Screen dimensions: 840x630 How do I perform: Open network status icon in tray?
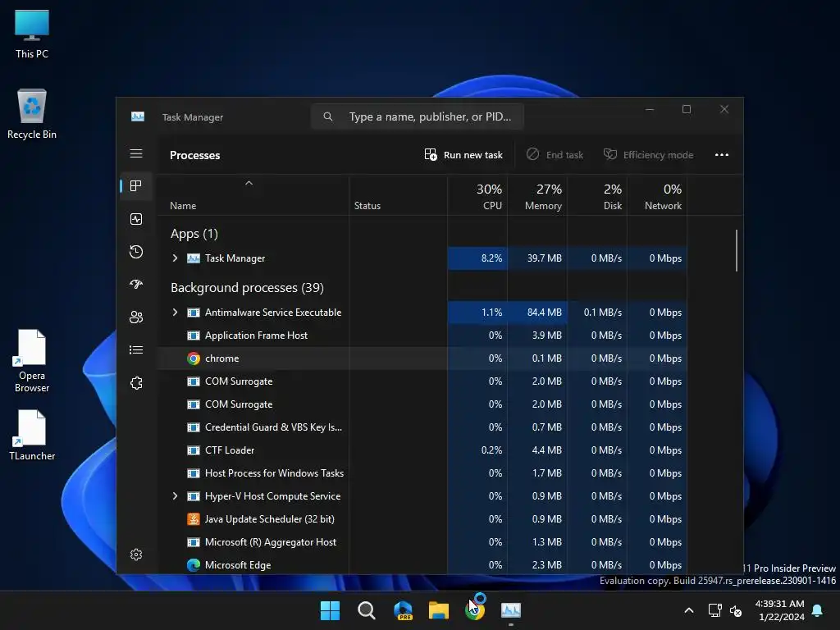coord(714,610)
